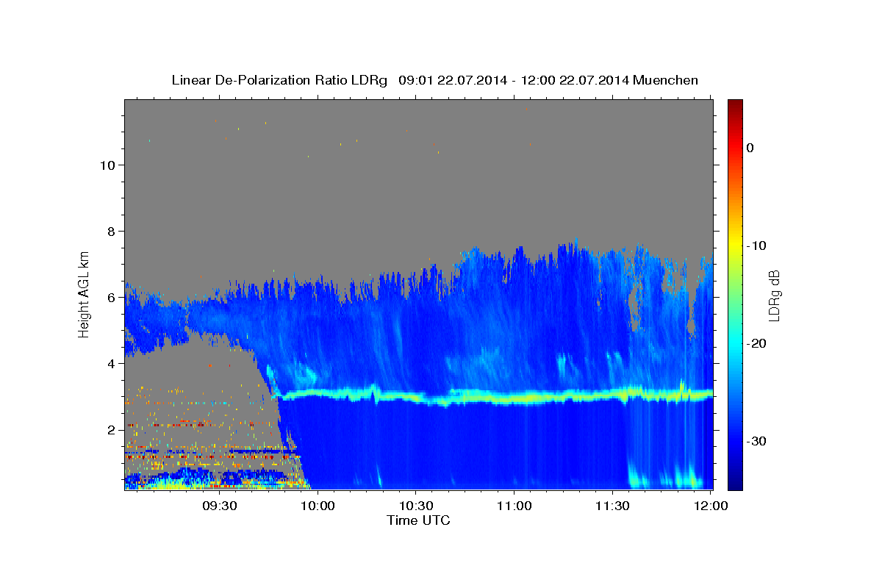Viewport: 882px width, 588px height.
Task: Click the 10:00 time tick label
Action: tap(318, 506)
